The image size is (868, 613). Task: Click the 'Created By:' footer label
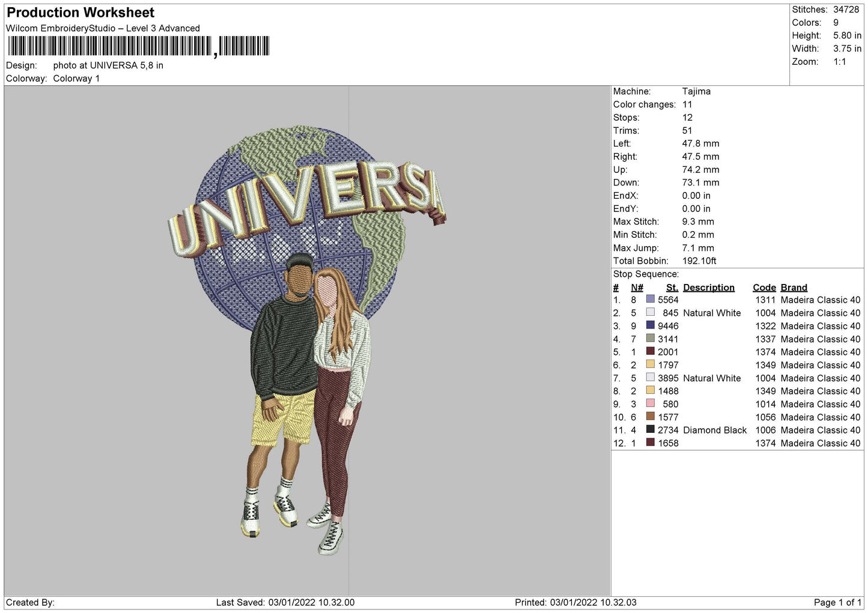pos(30,602)
